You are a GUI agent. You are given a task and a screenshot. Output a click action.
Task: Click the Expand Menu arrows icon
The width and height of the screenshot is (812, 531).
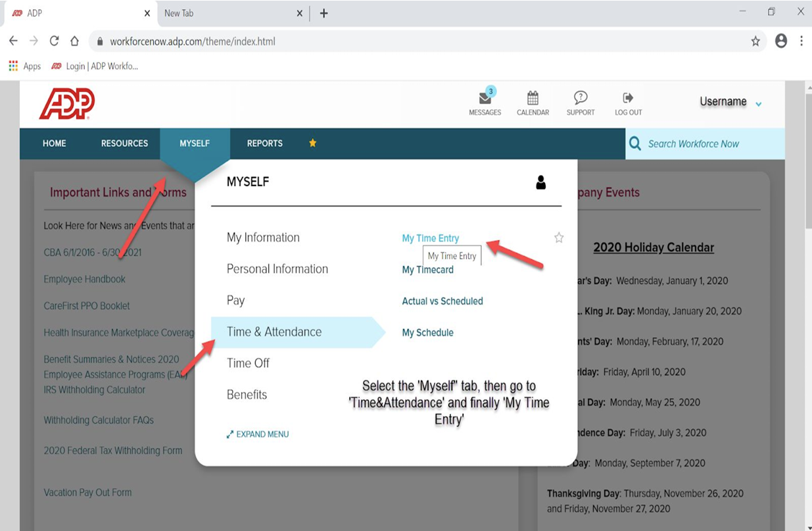[x=230, y=434]
